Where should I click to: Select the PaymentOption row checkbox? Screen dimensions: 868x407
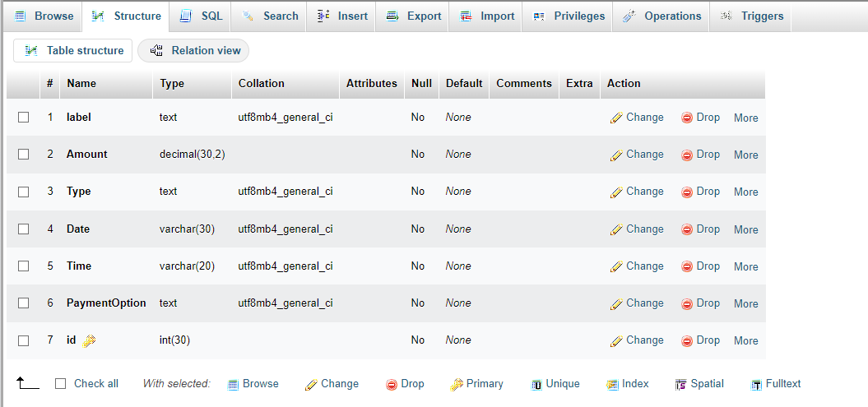pos(23,303)
